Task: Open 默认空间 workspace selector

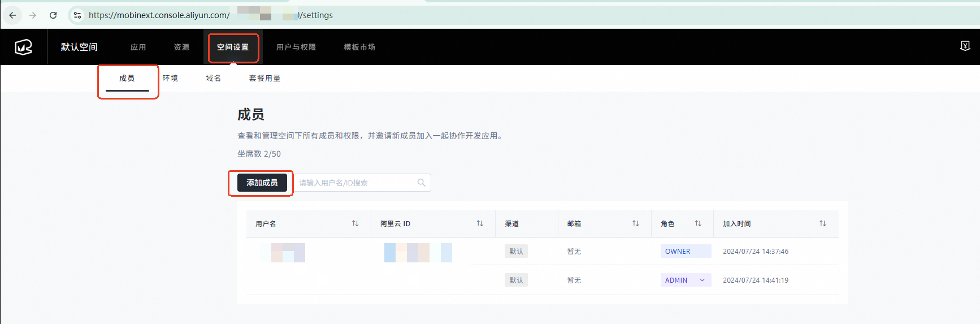Action: (x=79, y=47)
